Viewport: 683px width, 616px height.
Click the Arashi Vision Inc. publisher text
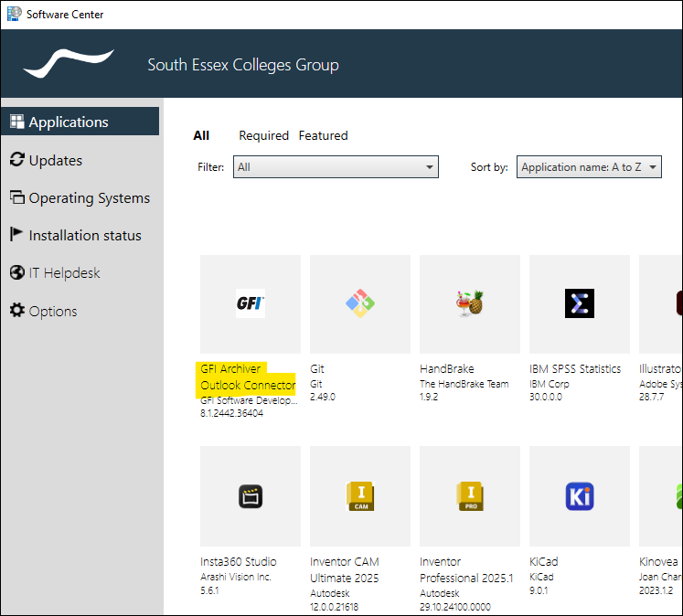[x=236, y=577]
